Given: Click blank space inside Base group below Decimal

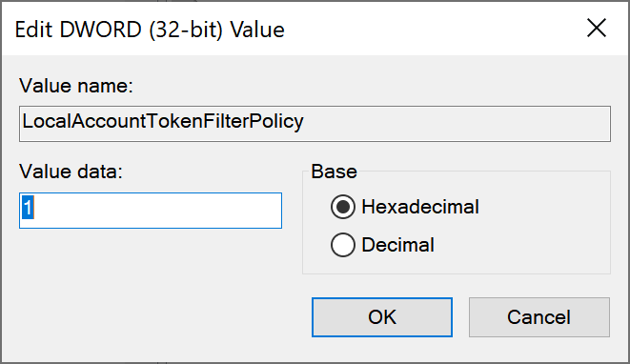Looking at the screenshot, I should [x=457, y=265].
